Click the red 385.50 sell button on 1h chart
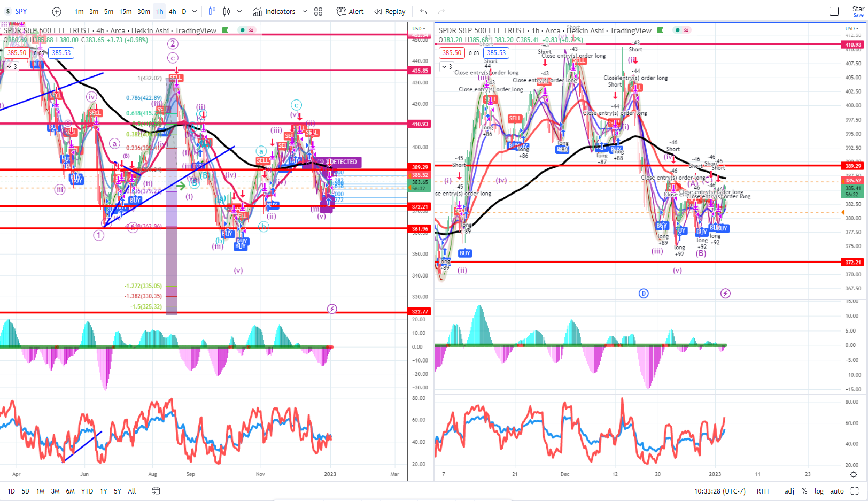Viewport: 868px width, 501px height. point(452,52)
